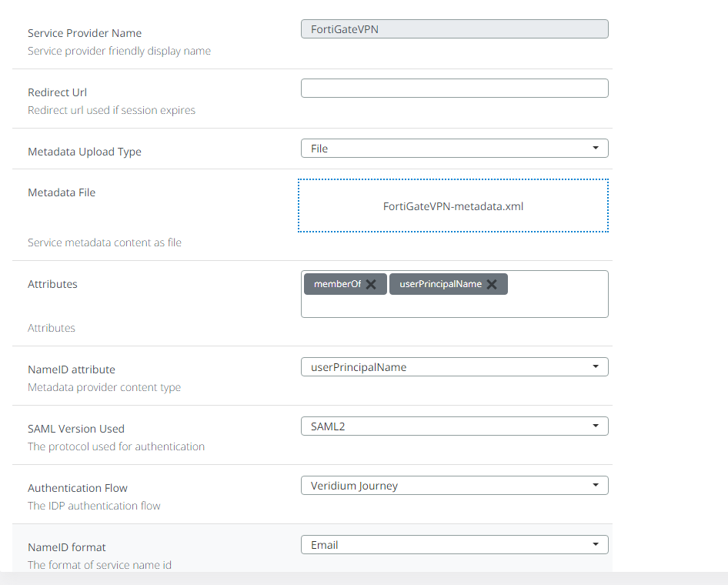Focus the Redirect Url input box
The width and height of the screenshot is (728, 585).
[x=454, y=89]
